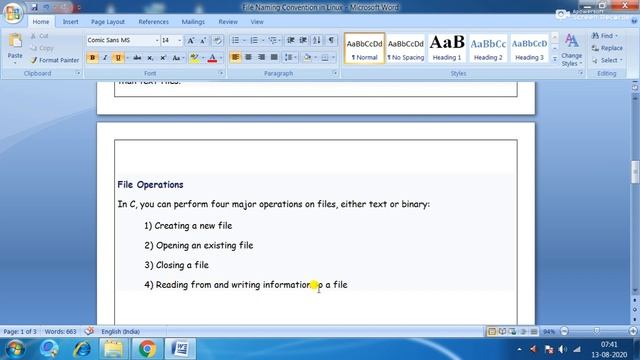Viewport: 640px width, 360px height.
Task: Open the Page Layout ribbon tab
Action: [x=108, y=22]
